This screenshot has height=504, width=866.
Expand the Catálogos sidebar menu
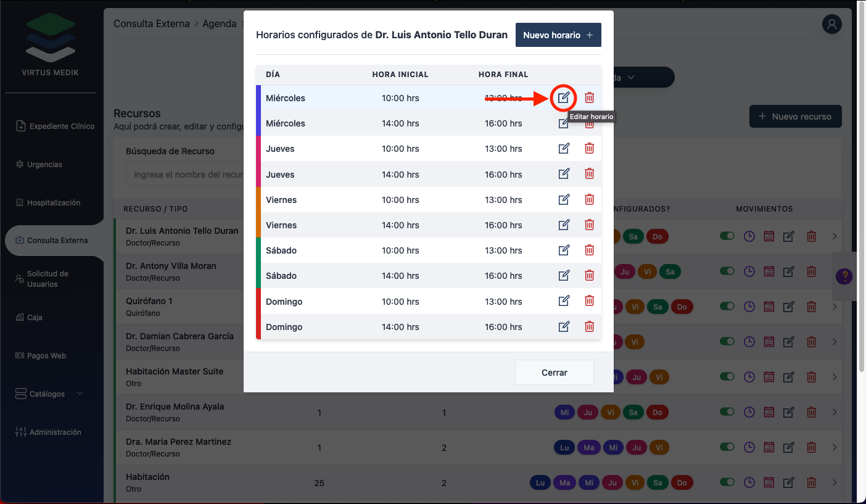click(x=56, y=394)
